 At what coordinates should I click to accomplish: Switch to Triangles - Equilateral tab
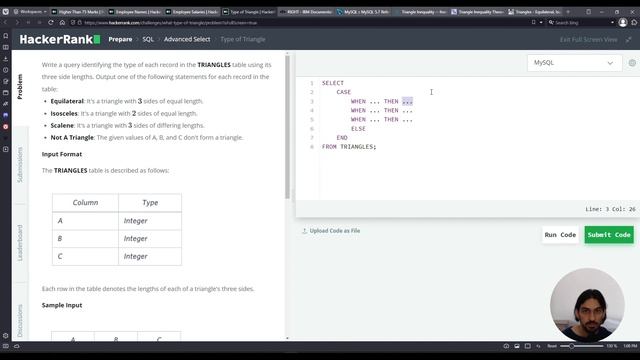coord(535,12)
